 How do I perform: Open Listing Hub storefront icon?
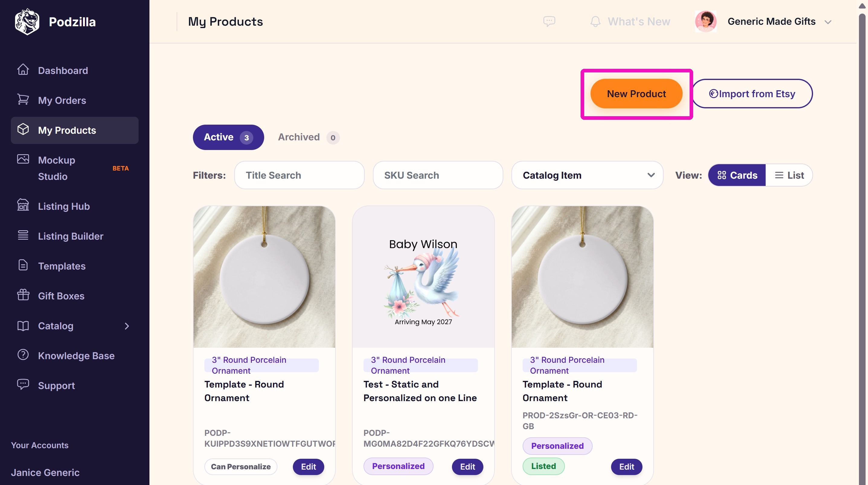click(x=23, y=205)
